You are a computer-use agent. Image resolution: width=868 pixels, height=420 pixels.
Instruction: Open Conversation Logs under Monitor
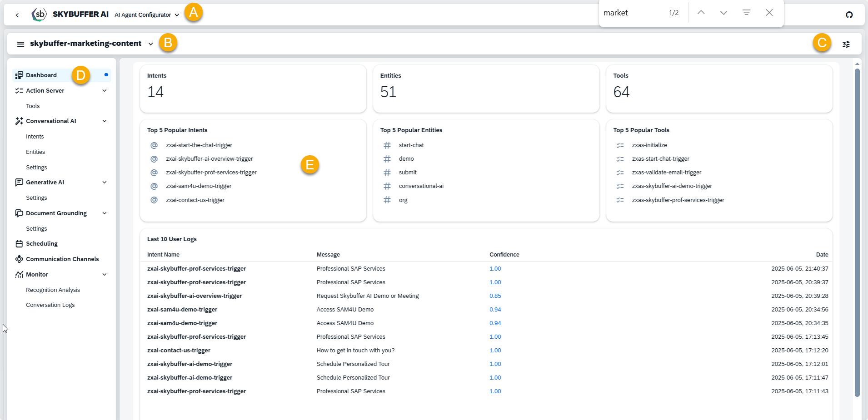click(x=50, y=305)
